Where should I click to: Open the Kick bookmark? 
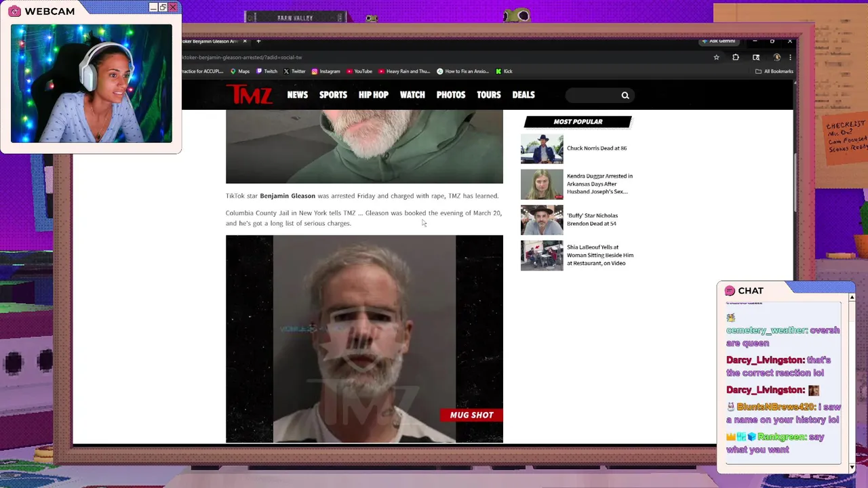504,71
